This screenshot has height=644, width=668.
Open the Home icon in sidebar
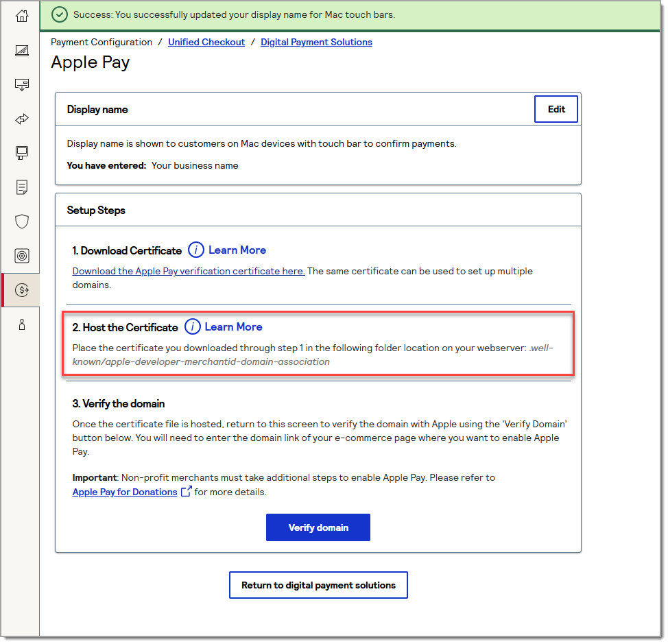click(22, 15)
